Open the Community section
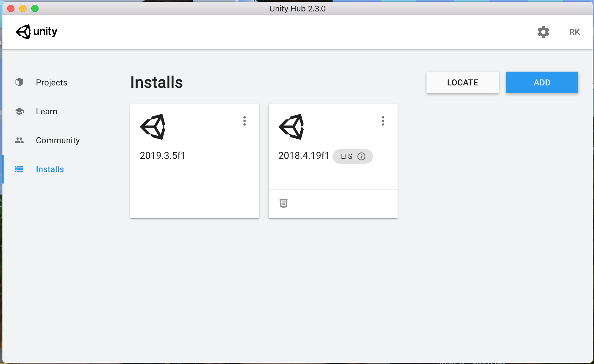594x364 pixels. click(x=58, y=140)
